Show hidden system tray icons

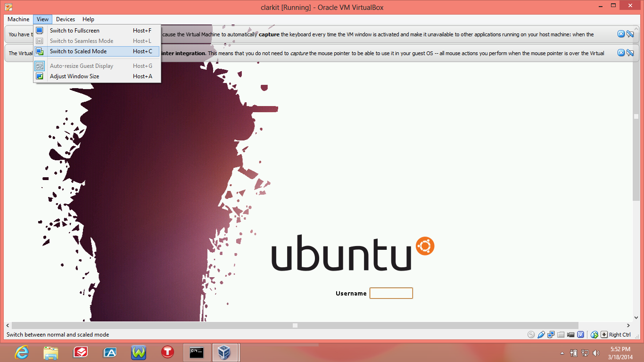(x=562, y=353)
